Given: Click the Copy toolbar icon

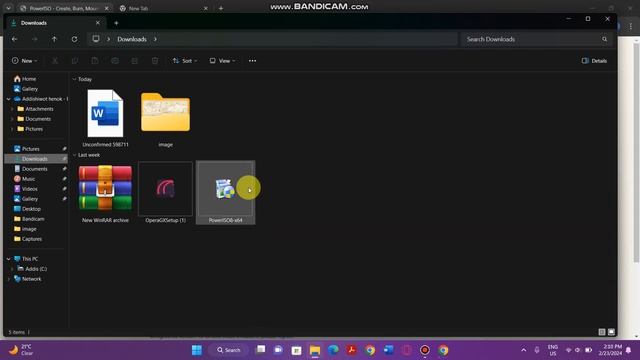Looking at the screenshot, I should tap(75, 61).
